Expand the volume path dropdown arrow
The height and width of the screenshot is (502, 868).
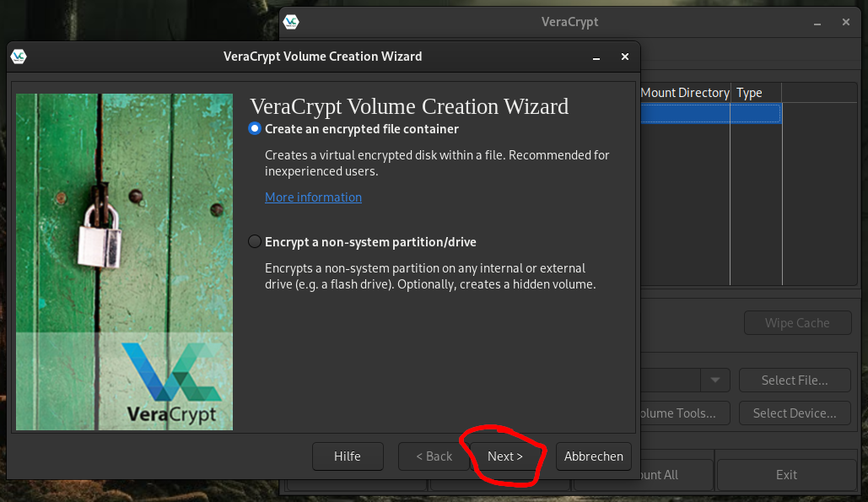715,381
